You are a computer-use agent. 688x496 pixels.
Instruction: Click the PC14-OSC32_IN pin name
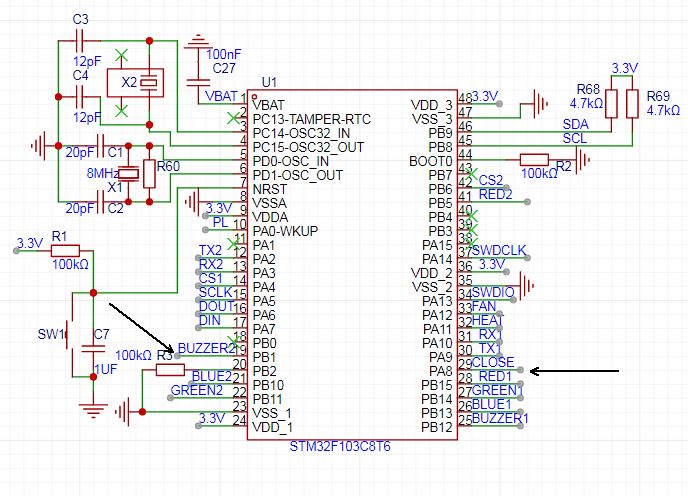(x=301, y=133)
